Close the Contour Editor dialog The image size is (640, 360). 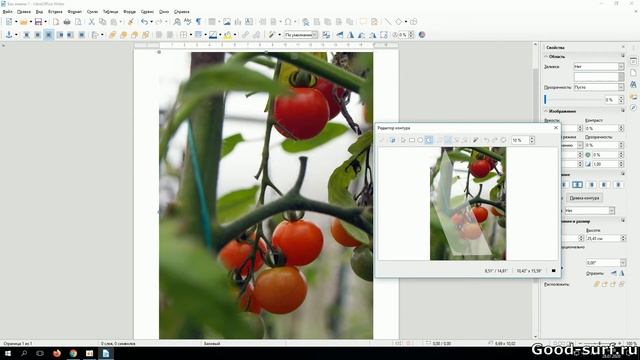[556, 128]
